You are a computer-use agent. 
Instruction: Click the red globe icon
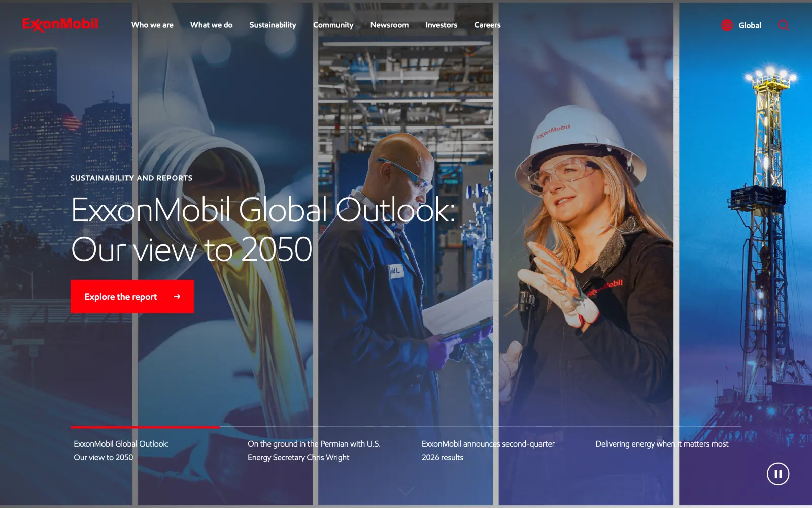tap(727, 25)
